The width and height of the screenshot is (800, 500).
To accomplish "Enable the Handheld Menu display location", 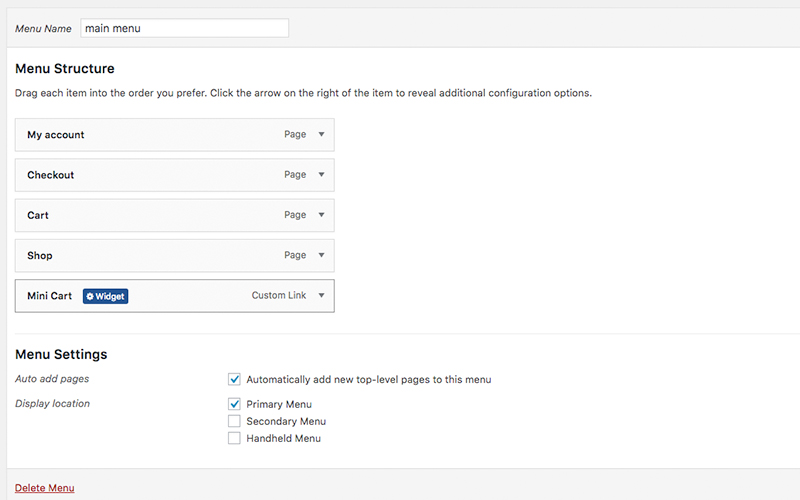I will point(234,438).
